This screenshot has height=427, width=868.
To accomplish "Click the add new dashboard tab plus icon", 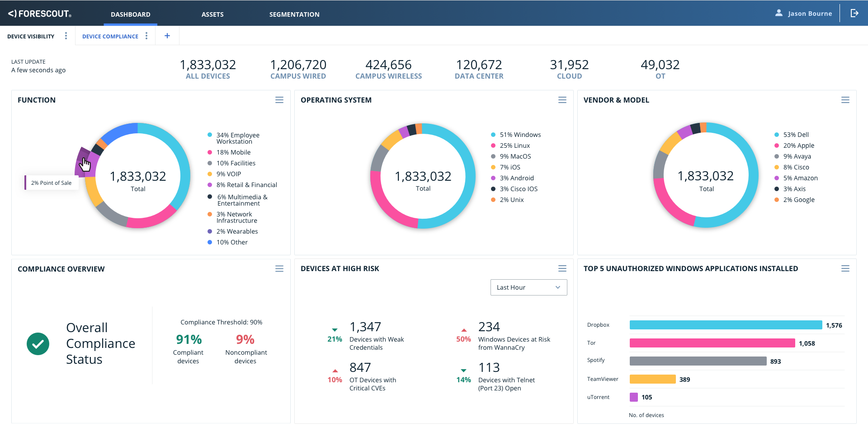I will [x=167, y=36].
